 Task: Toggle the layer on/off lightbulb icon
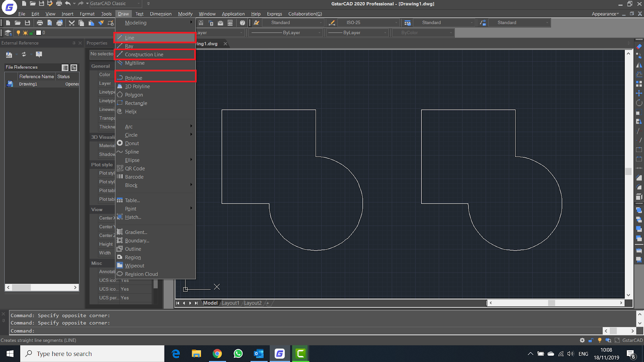pos(19,33)
